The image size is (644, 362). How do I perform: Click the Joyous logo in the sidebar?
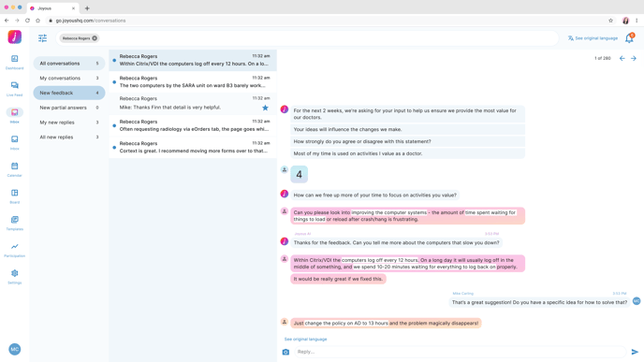[15, 36]
